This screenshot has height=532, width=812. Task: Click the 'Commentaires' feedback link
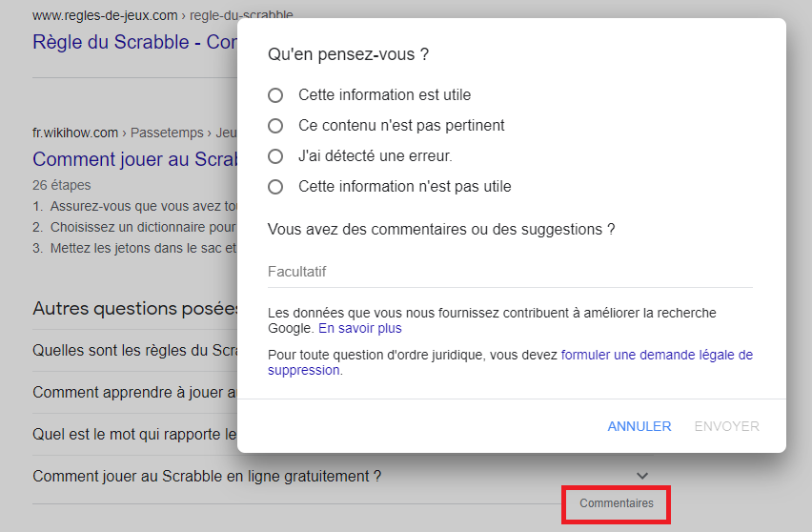[617, 503]
